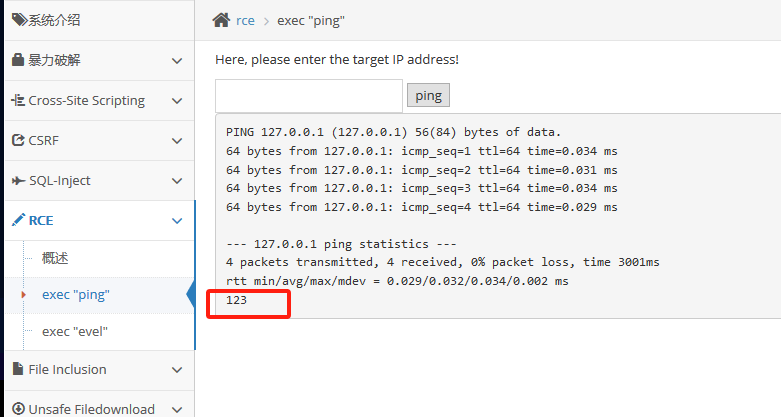Viewport: 781px width, 417px height.
Task: Click the lock icon for 暴力破解
Action: coord(18,60)
